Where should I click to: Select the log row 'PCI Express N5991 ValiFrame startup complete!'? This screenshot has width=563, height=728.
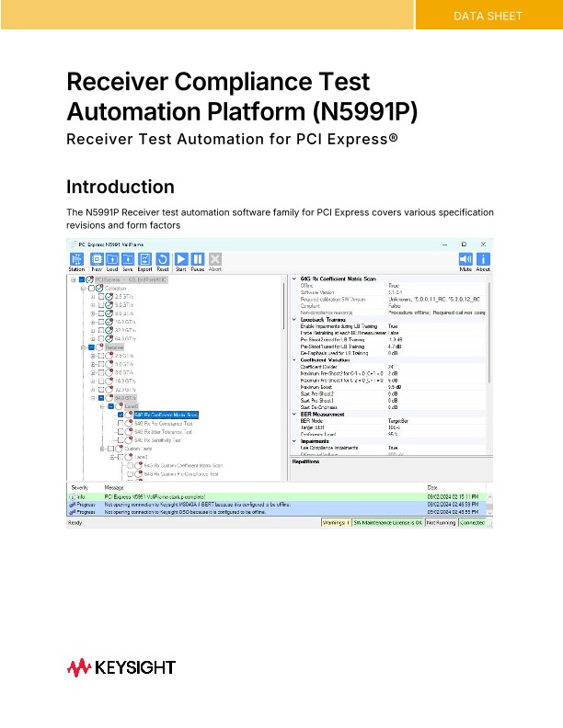pyautogui.click(x=277, y=496)
